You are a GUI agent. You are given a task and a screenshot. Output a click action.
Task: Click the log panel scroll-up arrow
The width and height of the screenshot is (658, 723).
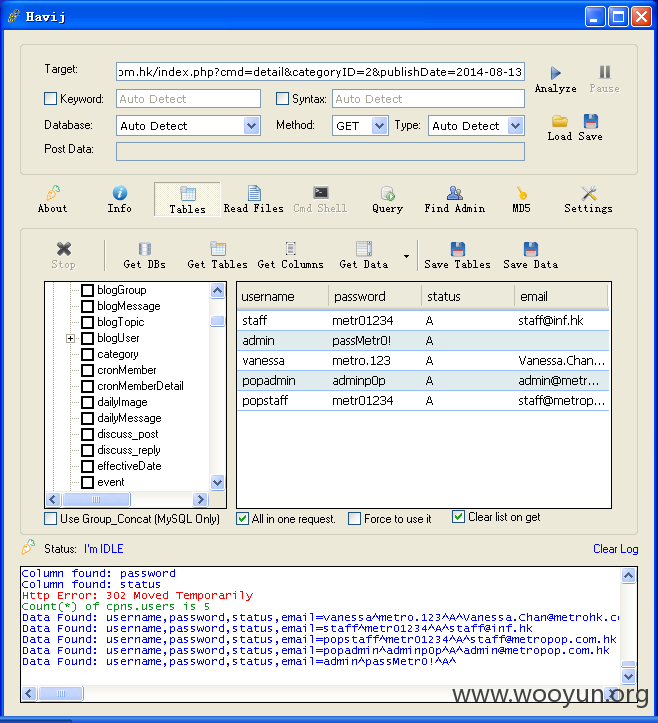tap(628, 575)
